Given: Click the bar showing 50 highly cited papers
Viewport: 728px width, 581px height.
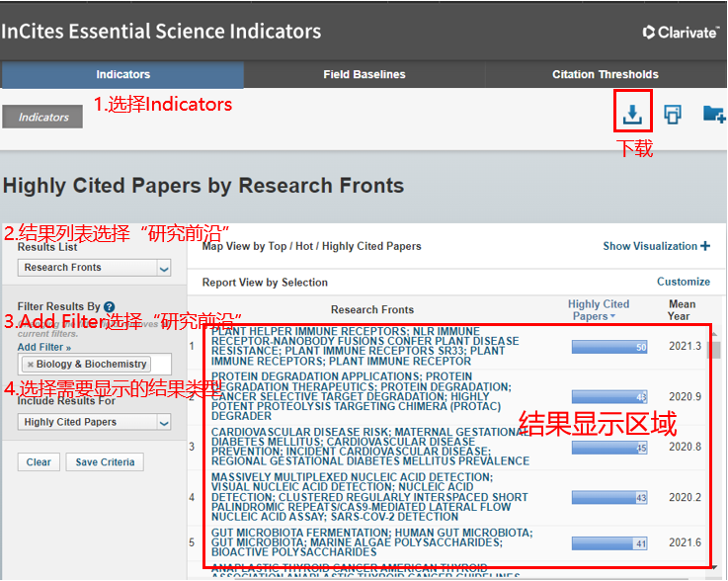Looking at the screenshot, I should pyautogui.click(x=609, y=347).
